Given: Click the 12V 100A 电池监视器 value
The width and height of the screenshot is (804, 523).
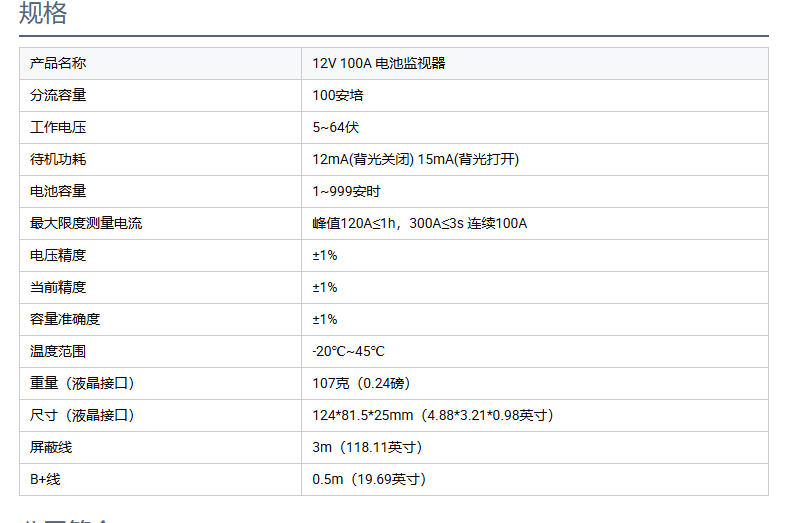Looking at the screenshot, I should (x=378, y=63).
